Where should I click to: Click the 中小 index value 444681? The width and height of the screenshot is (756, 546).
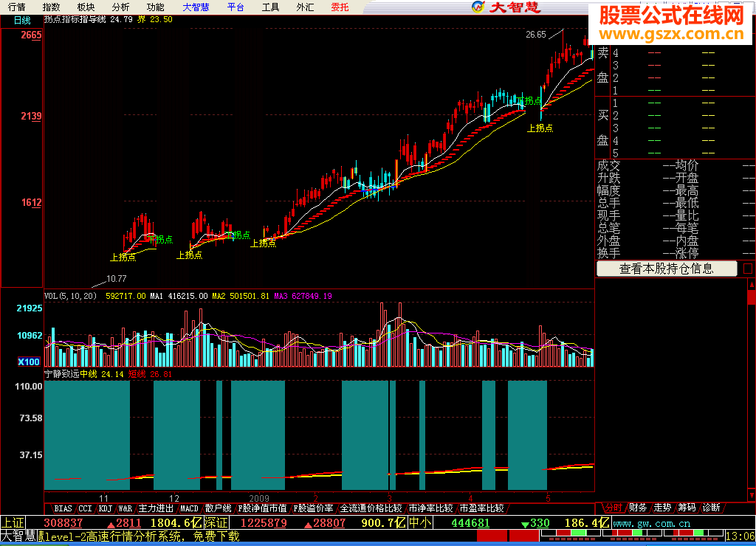point(470,523)
